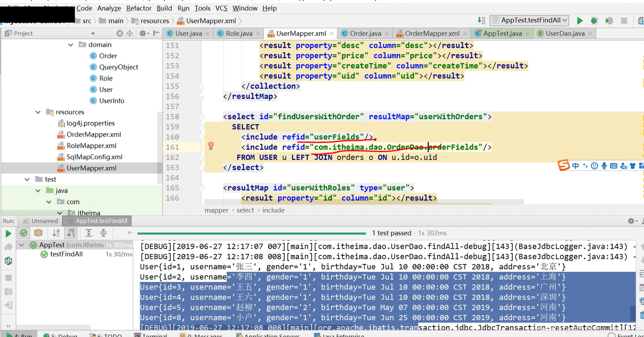Close the AppTest.java tab
The height and width of the screenshot is (337, 644).
528,33
